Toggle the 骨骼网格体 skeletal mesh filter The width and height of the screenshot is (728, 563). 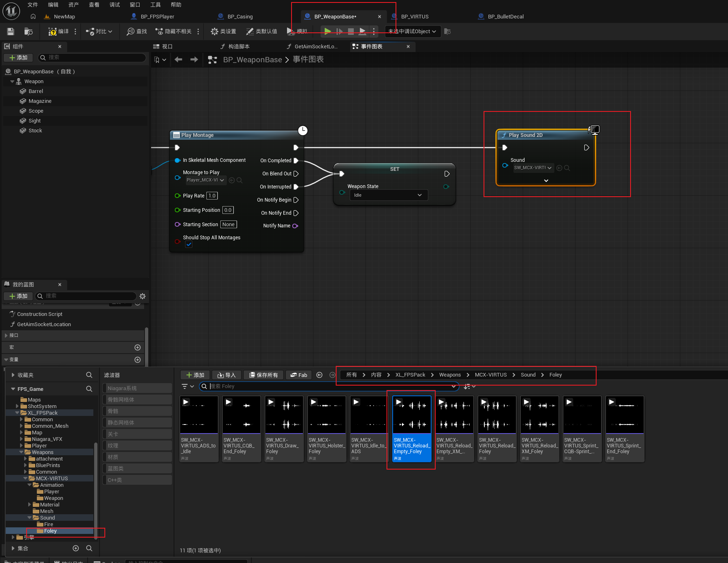[137, 400]
